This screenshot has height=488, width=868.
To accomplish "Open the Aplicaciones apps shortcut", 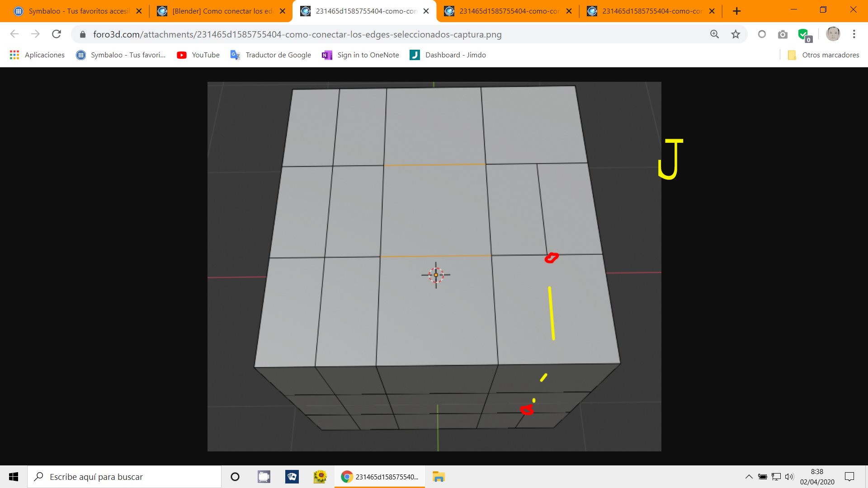I will coord(37,55).
